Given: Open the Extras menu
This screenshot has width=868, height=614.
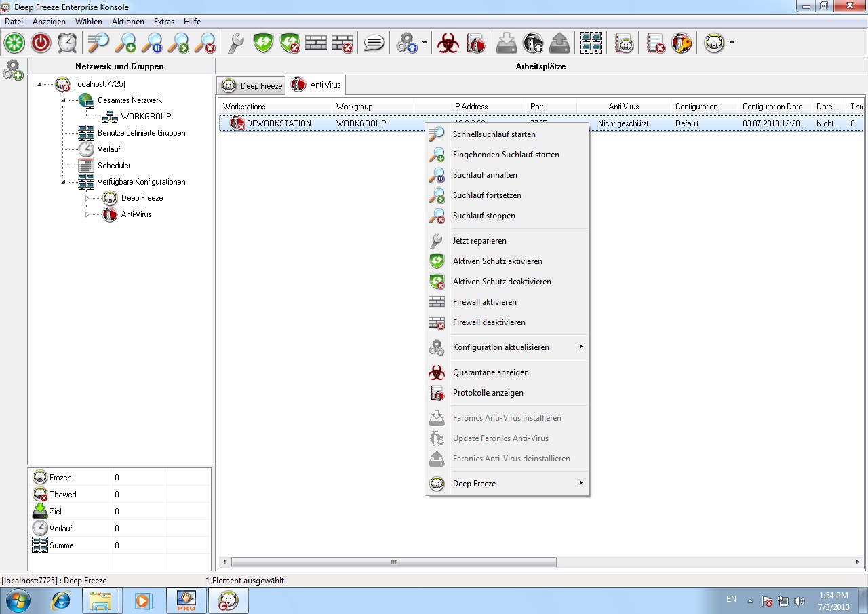Looking at the screenshot, I should pyautogui.click(x=164, y=22).
